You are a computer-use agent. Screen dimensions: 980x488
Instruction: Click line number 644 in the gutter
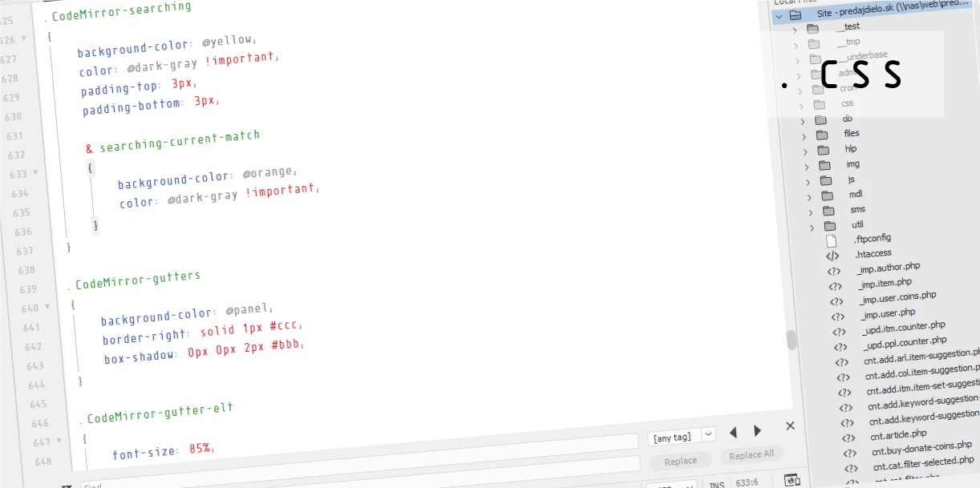36,385
